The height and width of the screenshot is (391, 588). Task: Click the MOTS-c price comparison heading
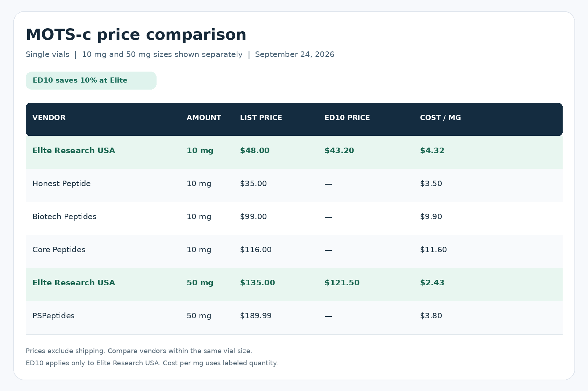click(x=136, y=35)
